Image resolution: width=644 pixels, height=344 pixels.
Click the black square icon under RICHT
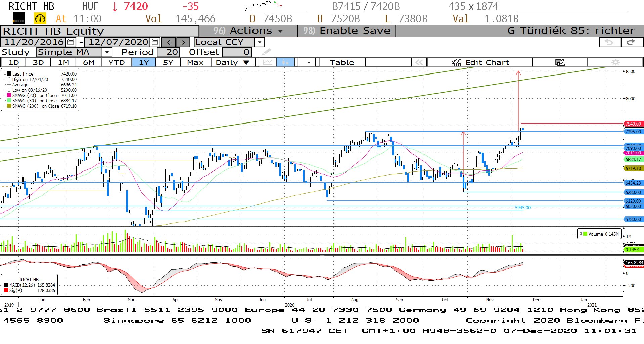pyautogui.click(x=18, y=18)
